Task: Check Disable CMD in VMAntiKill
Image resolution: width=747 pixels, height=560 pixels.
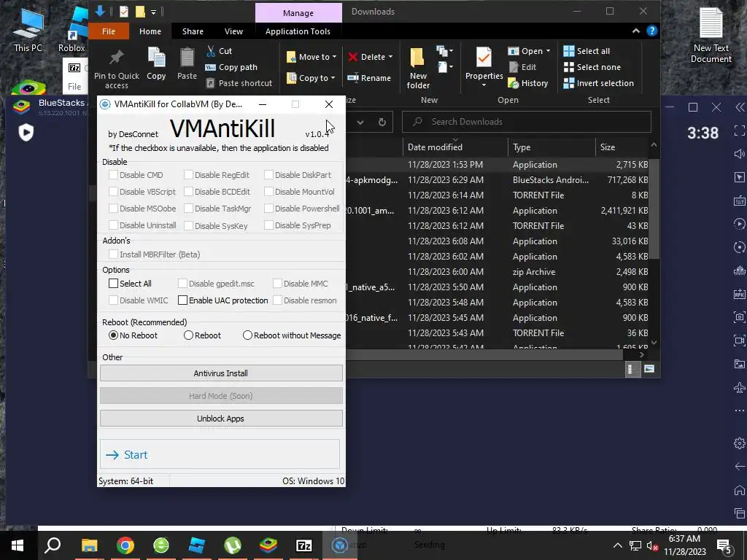Action: [x=113, y=175]
